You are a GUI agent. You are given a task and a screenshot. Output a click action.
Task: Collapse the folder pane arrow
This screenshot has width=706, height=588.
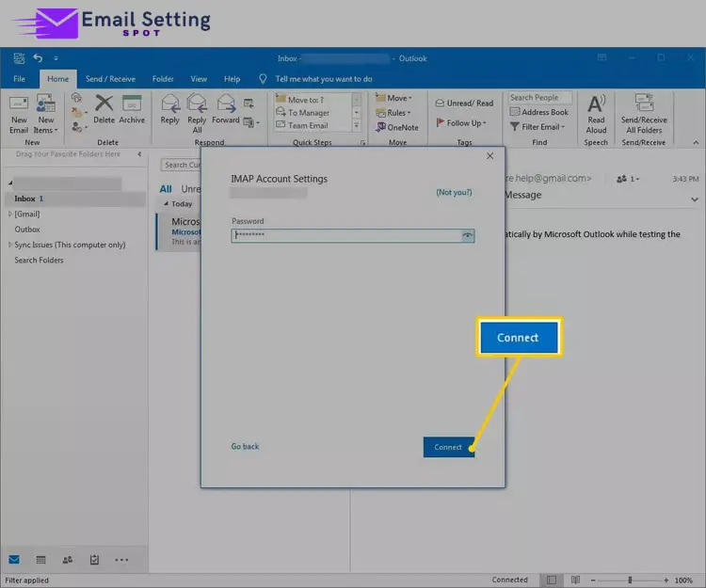(139, 154)
